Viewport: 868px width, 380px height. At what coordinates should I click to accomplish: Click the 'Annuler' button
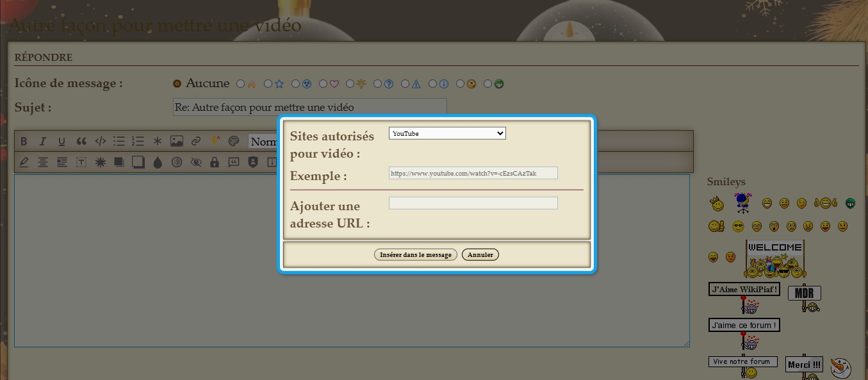pos(480,254)
